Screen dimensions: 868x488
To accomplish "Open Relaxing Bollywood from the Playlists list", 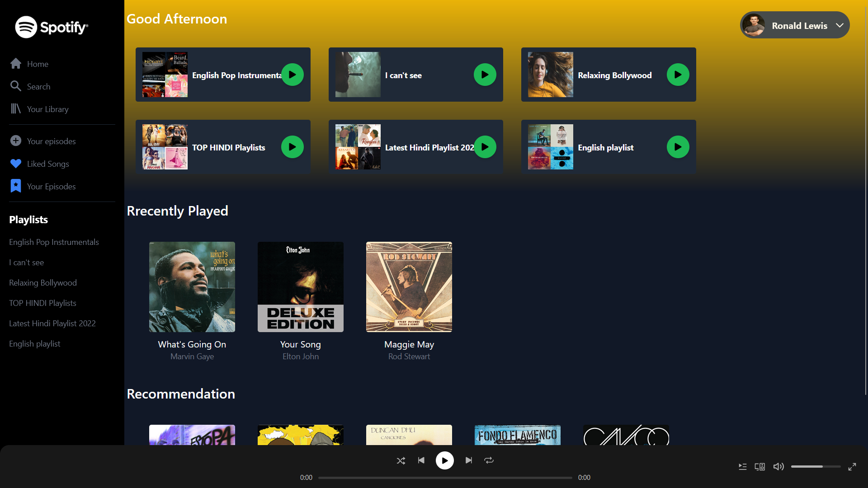I will tap(42, 282).
